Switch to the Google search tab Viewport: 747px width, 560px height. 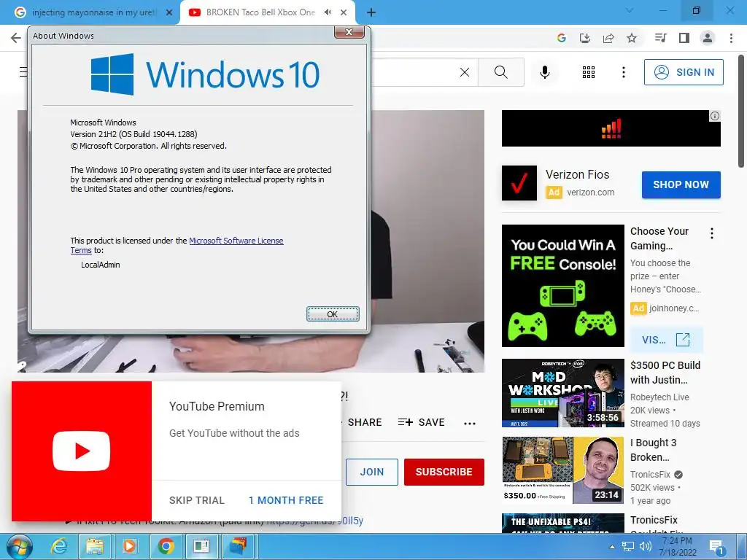pyautogui.click(x=90, y=12)
